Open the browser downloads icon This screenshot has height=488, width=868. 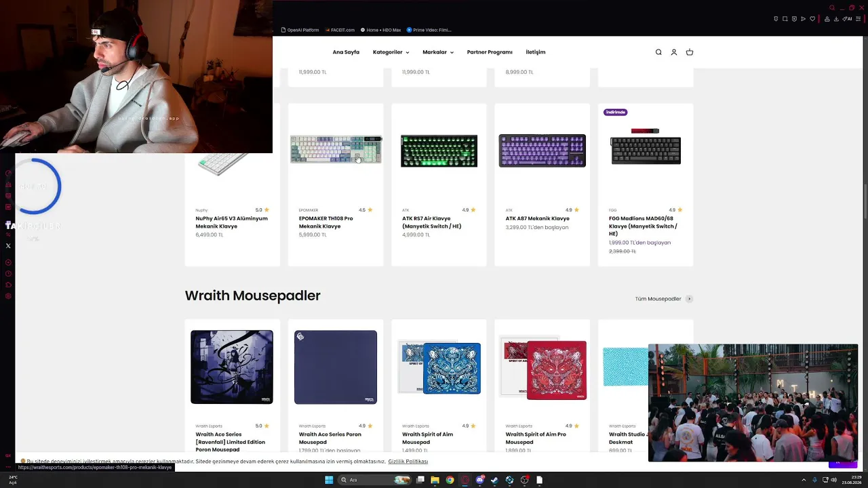coord(837,19)
